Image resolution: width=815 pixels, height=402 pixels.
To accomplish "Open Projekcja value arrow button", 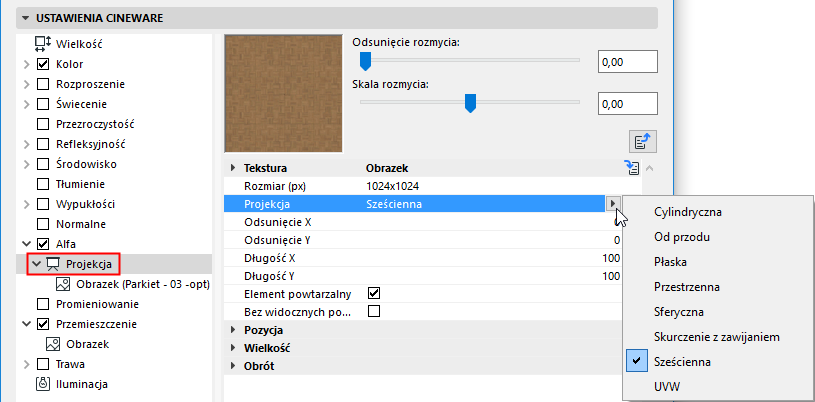I will coord(613,203).
